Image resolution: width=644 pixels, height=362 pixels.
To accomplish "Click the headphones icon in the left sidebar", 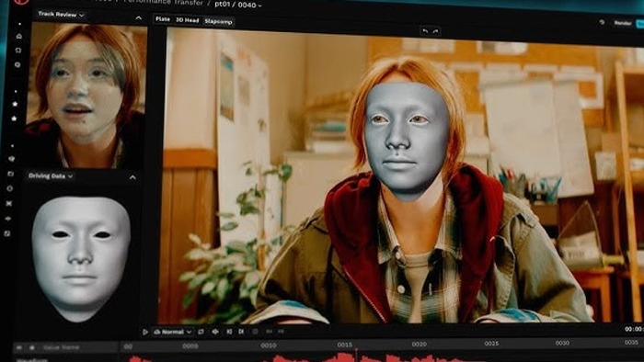I will pos(18,51).
